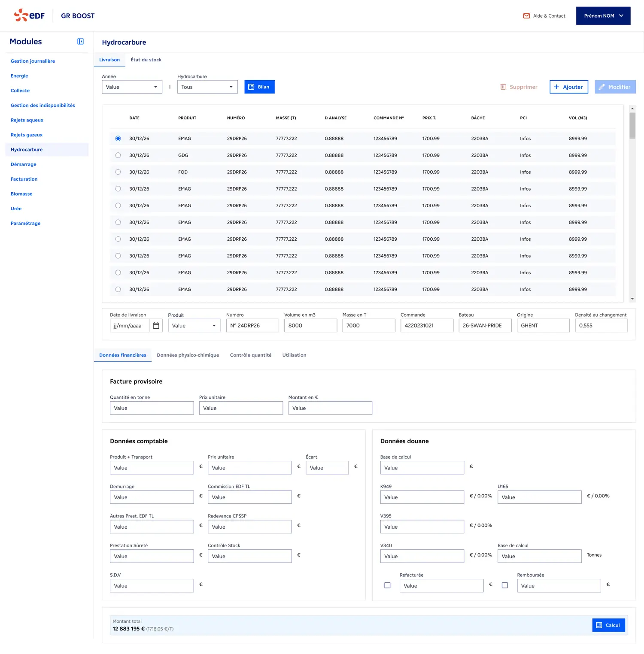Click the calculator icon on Calcul
Viewport: 644px width, 654px height.
point(599,625)
